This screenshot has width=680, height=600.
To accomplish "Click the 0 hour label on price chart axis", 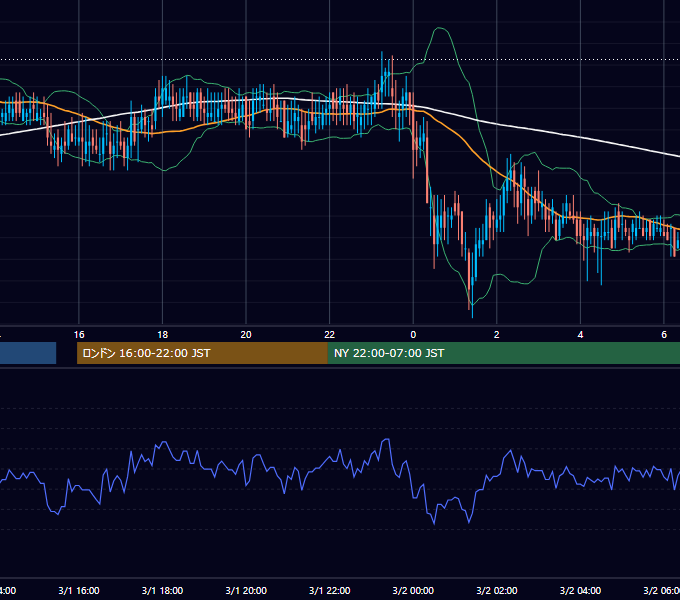I will pos(413,335).
